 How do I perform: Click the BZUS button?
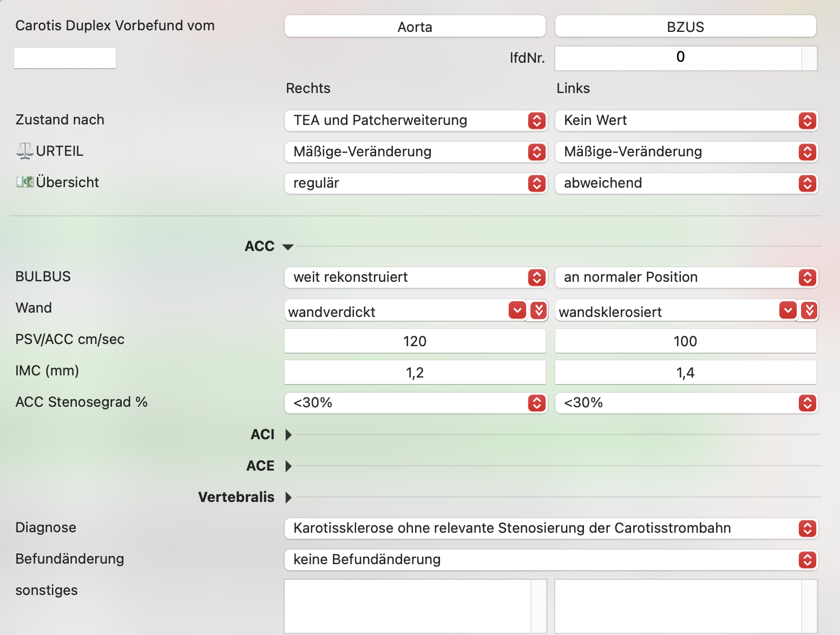click(686, 27)
